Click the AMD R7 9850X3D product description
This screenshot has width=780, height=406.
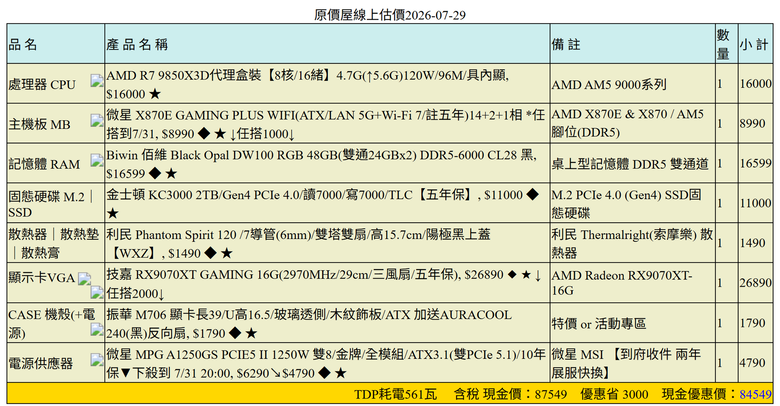[x=307, y=85]
